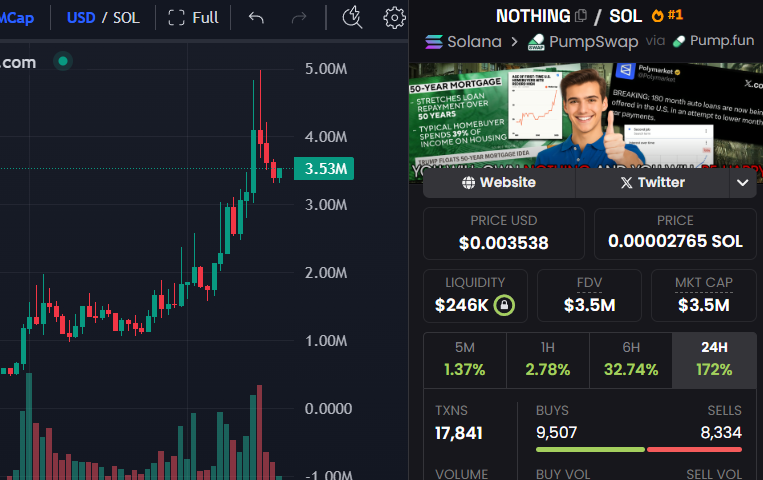763x480 pixels.
Task: Click the token banner image
Action: pos(586,115)
